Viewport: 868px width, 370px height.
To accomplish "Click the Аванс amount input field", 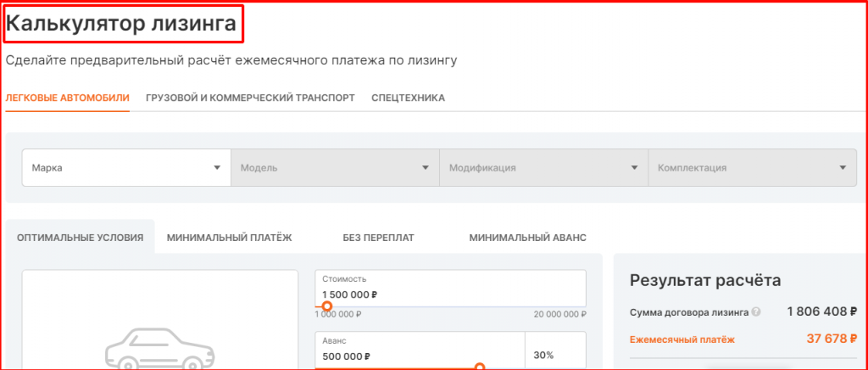I will click(420, 356).
